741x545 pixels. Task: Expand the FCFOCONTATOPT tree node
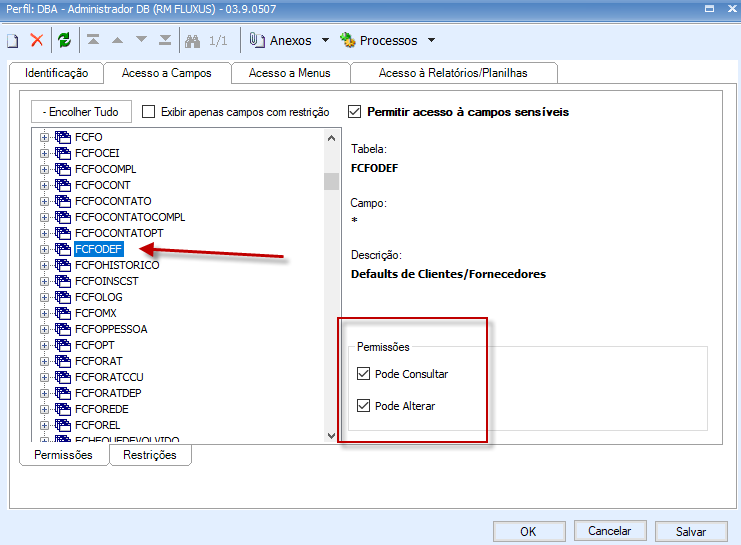(x=44, y=234)
